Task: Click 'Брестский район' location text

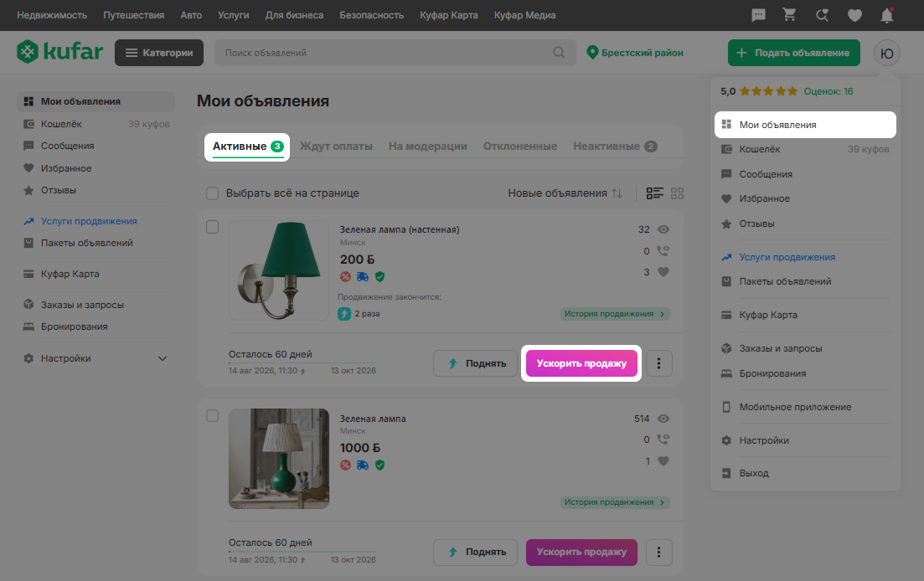Action: (643, 53)
